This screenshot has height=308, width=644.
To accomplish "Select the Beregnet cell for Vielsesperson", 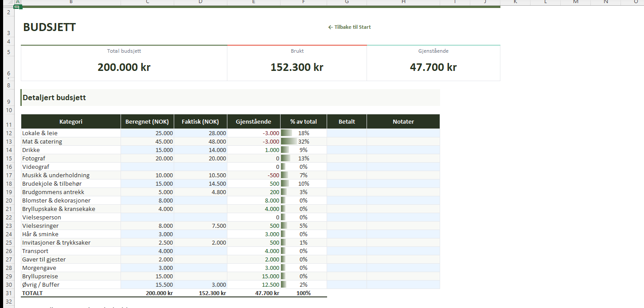I will pos(147,217).
